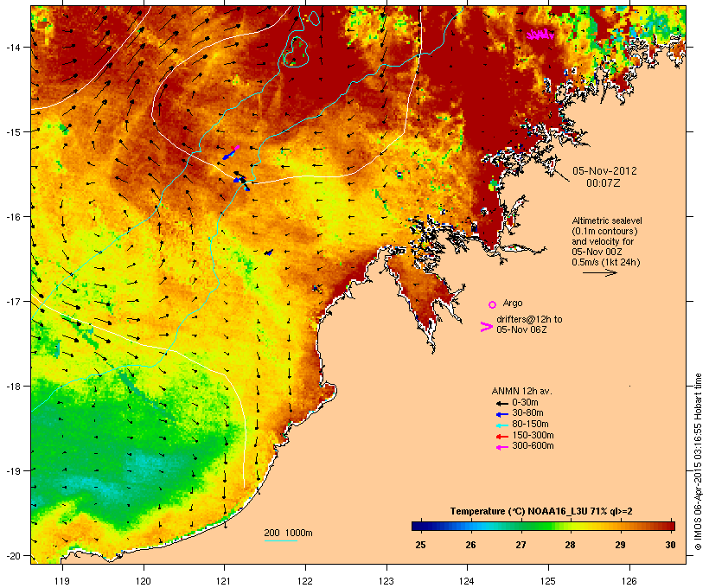Click the '(0.1m contours)' caption line

point(604,231)
